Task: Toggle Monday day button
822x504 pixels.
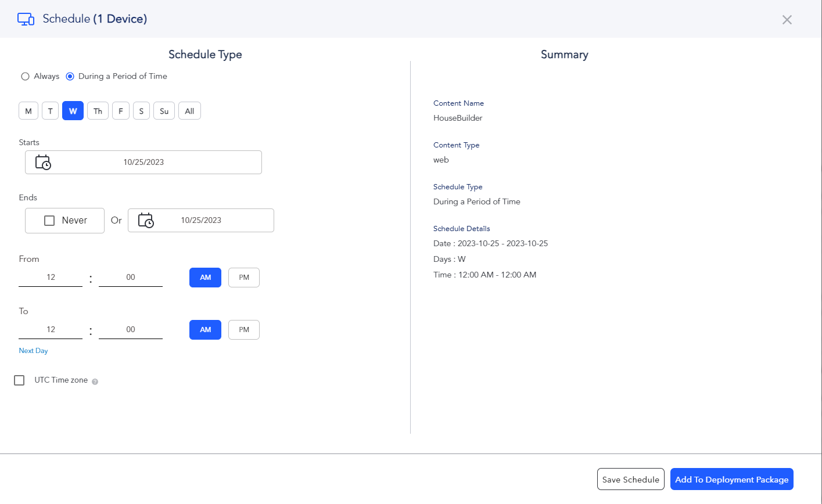Action: (28, 111)
